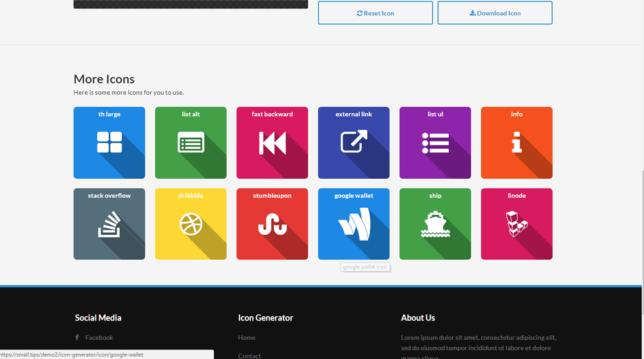The width and height of the screenshot is (644, 359).
Task: Select the orange info icon tile
Action: (x=516, y=143)
